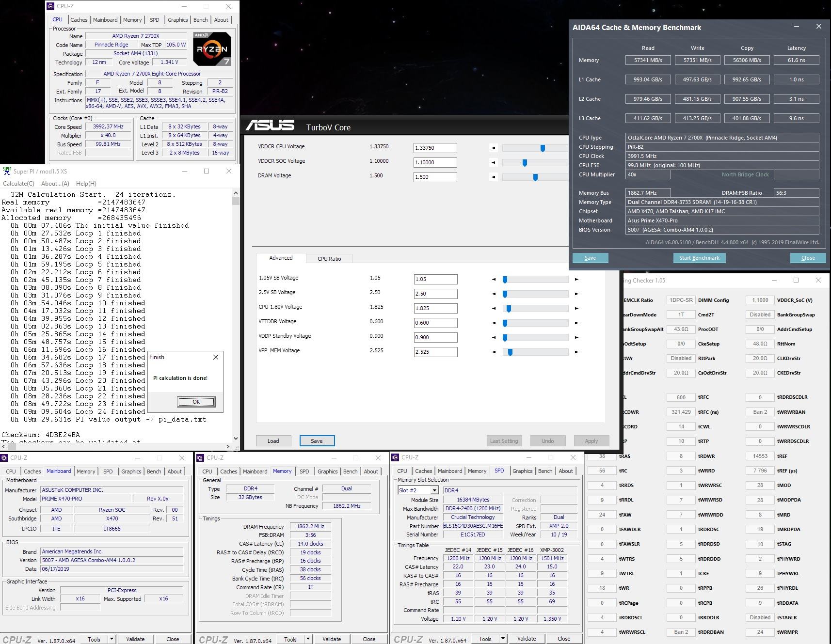Click Save button in TurboV Core

(317, 441)
